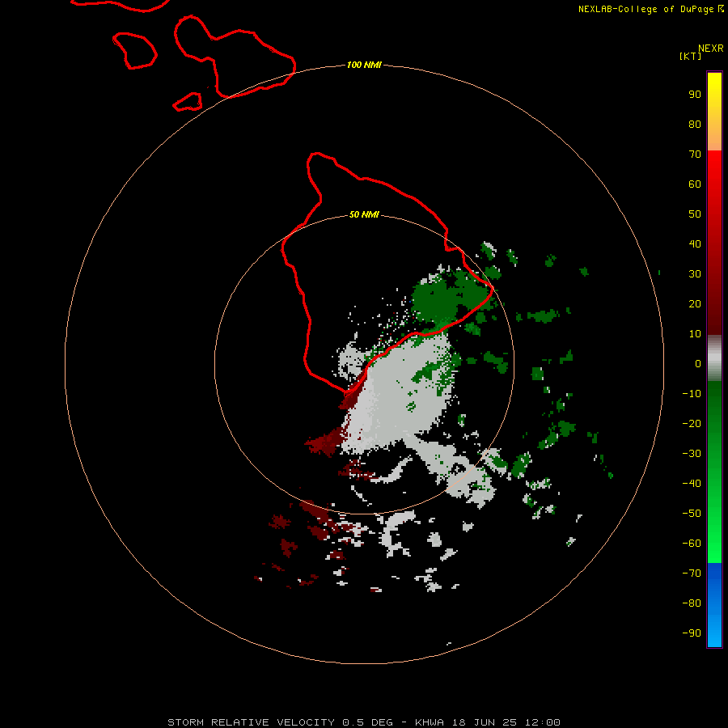
Task: Click the "NEXLAB-College of DuPage" credit text
Action: 647,9
